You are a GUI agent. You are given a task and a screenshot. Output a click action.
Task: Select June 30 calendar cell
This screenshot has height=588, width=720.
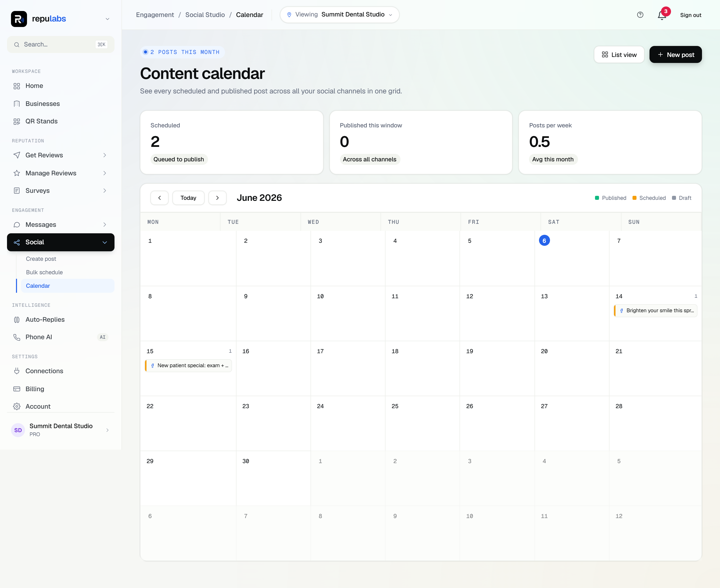[x=273, y=478]
